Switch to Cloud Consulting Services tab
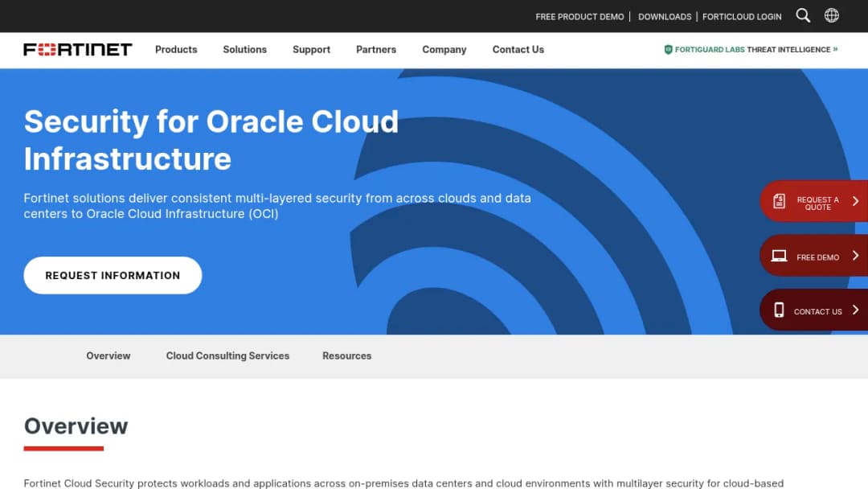This screenshot has height=489, width=868. click(x=227, y=356)
